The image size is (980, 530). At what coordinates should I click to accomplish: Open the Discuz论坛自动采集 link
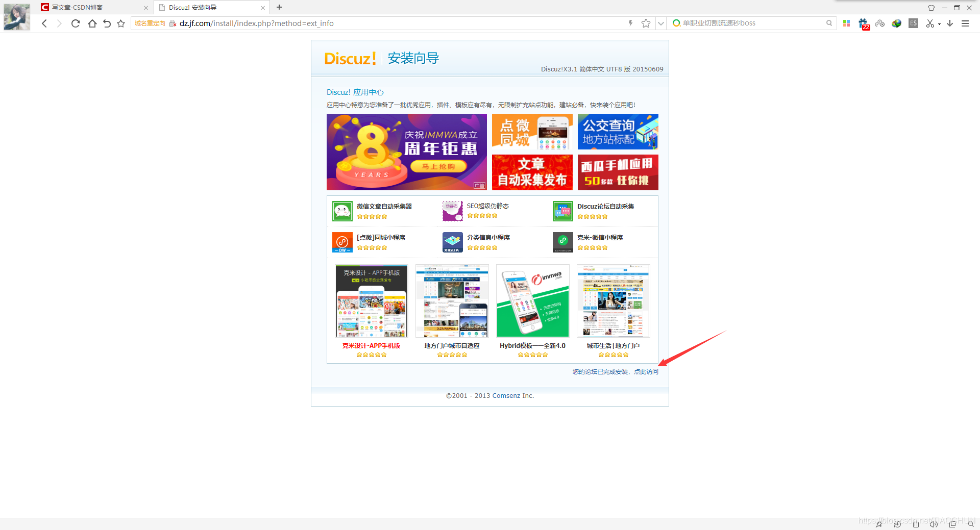pyautogui.click(x=606, y=207)
